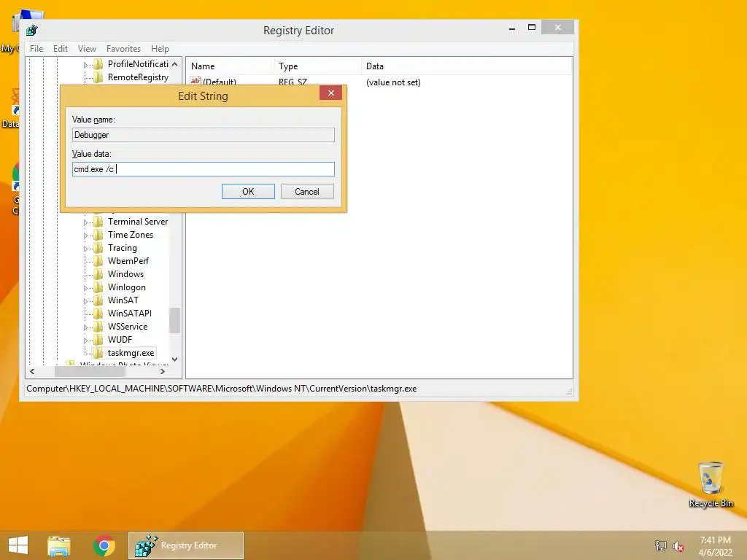The width and height of the screenshot is (747, 560).
Task: Select the Terminal Server key name
Action: click(x=138, y=222)
